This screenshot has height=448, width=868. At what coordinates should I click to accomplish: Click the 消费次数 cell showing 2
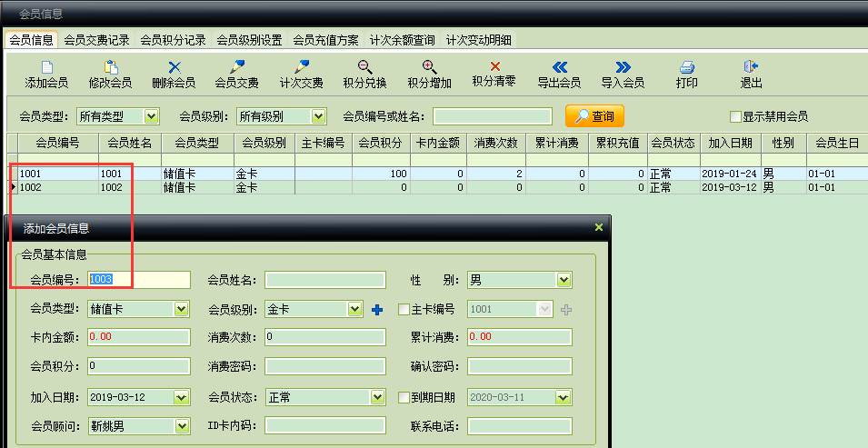coord(496,174)
